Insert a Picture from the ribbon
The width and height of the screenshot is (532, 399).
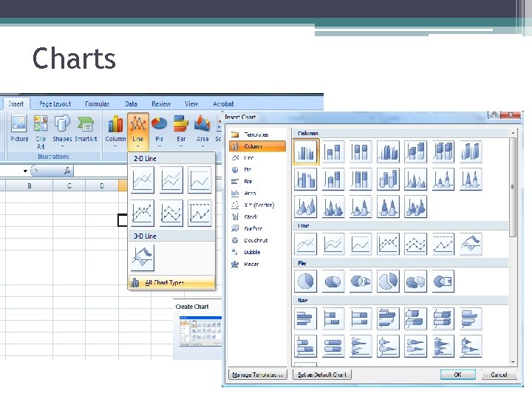point(19,129)
